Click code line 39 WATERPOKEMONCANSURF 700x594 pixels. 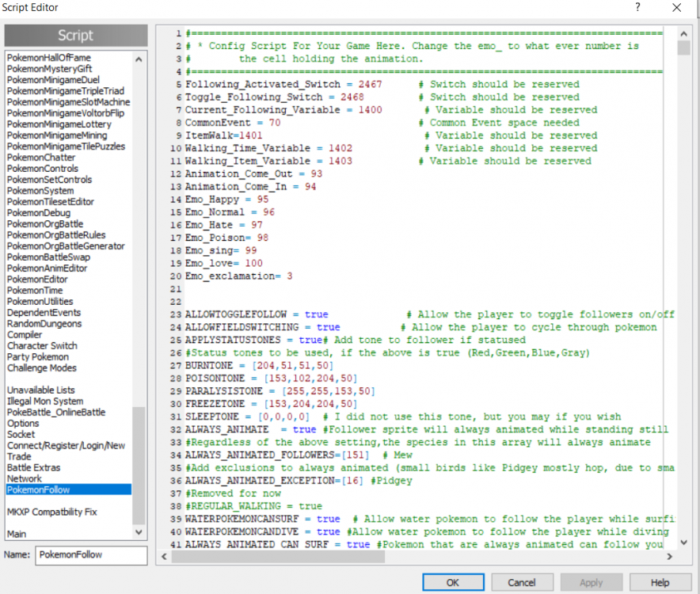430,519
